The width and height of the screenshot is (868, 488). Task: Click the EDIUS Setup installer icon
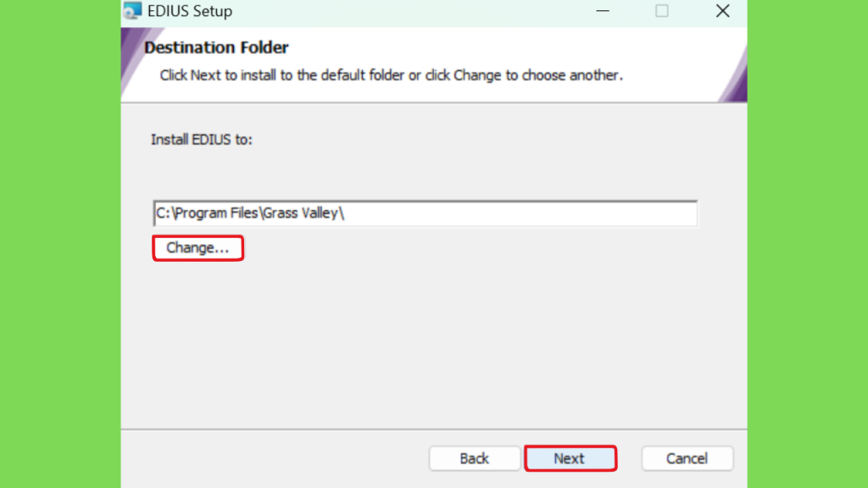tap(133, 10)
